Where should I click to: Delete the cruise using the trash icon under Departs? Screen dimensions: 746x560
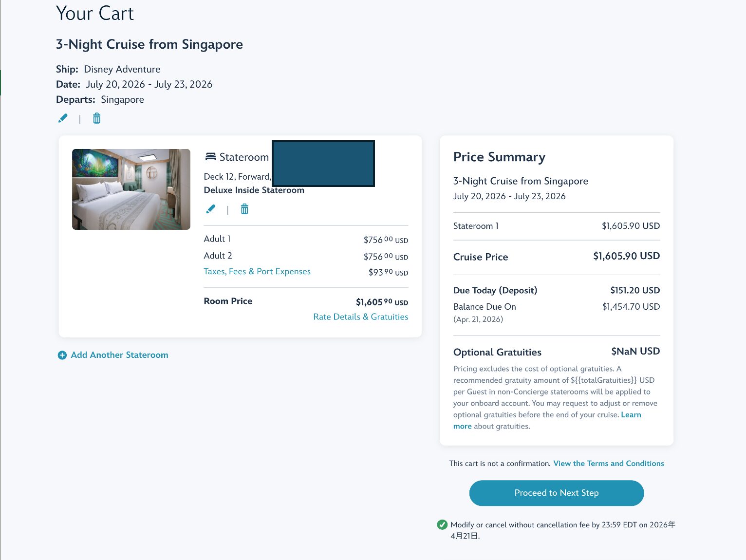(x=97, y=118)
